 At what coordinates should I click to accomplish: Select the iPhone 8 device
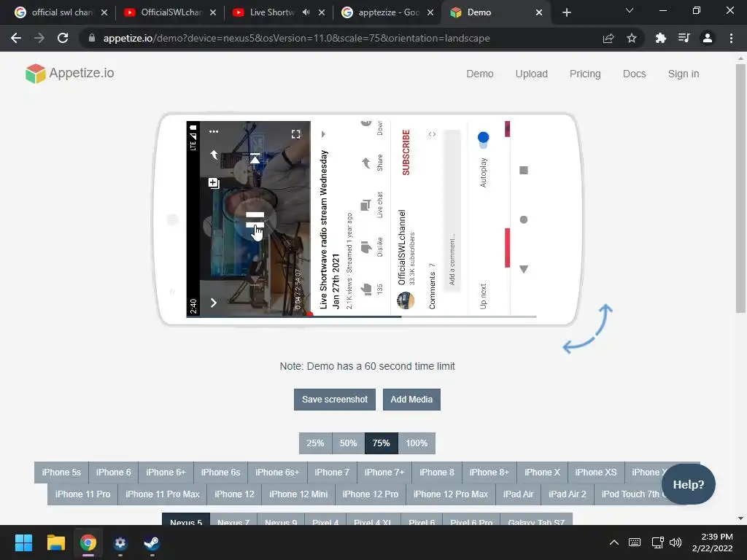click(x=437, y=472)
